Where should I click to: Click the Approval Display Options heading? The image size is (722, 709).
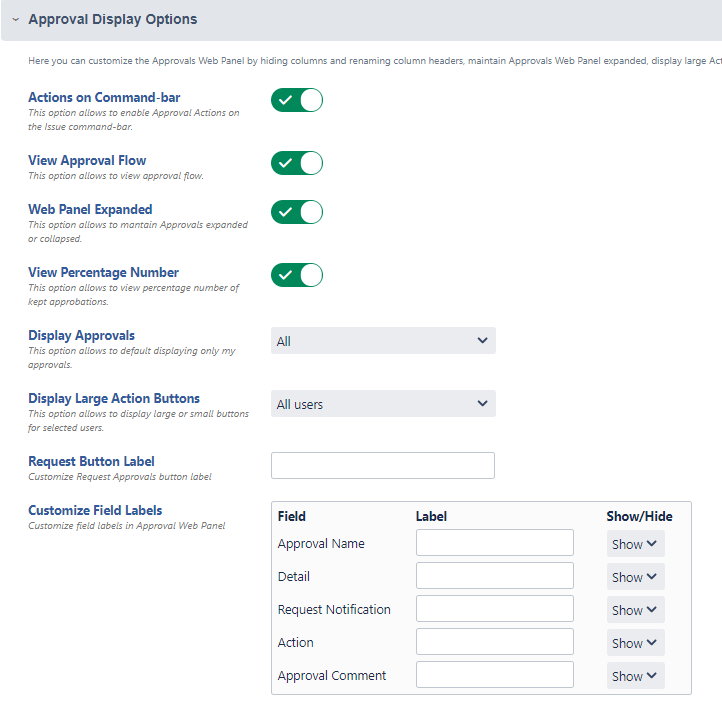[113, 19]
